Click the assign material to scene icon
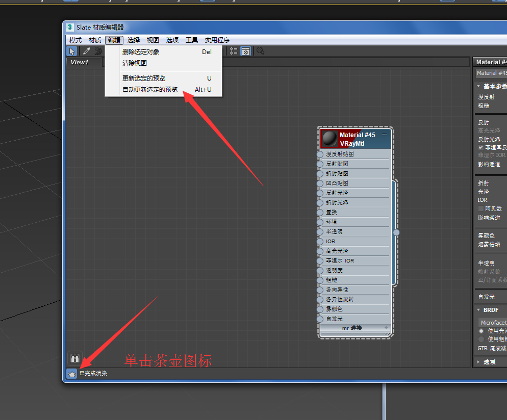Screen dimensions: 507x420 [98, 51]
